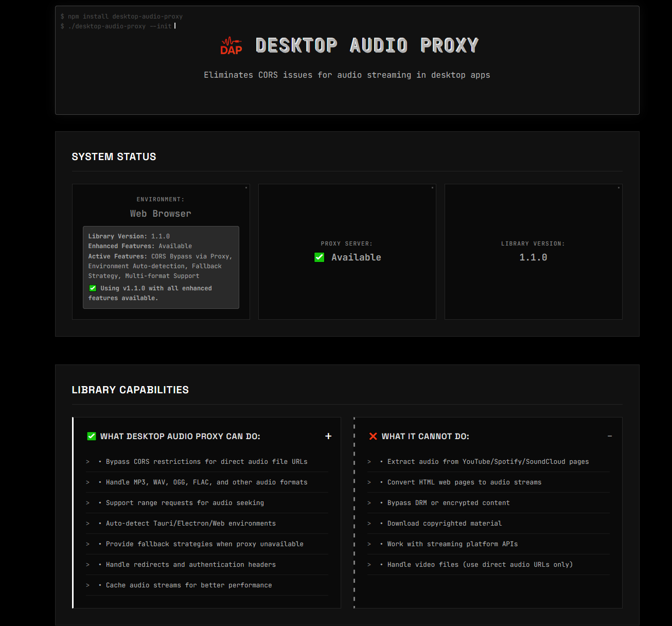672x626 pixels.
Task: Select the SYSTEM STATUS section header
Action: coord(114,156)
